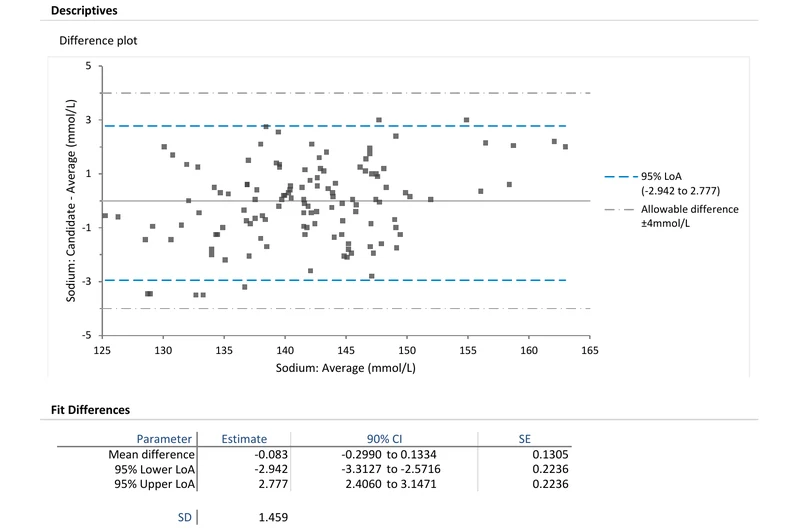
Task: Click the Descriptives section heading
Action: pyautogui.click(x=84, y=10)
